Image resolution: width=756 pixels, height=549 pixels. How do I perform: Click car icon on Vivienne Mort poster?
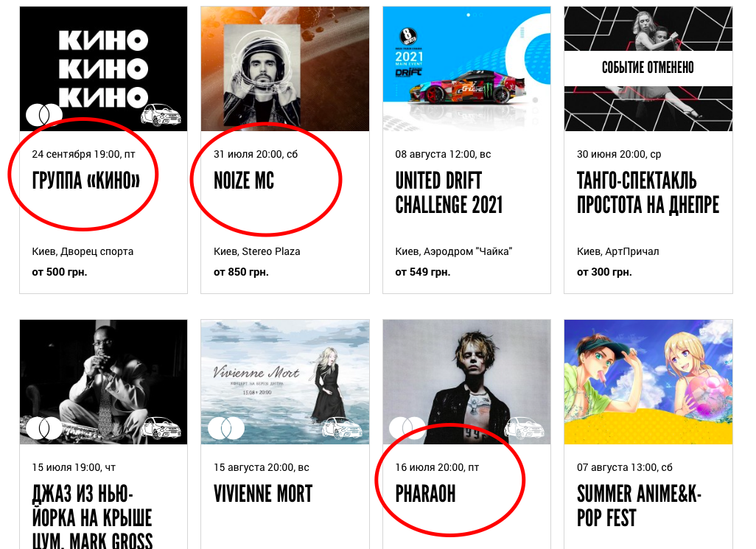342,428
